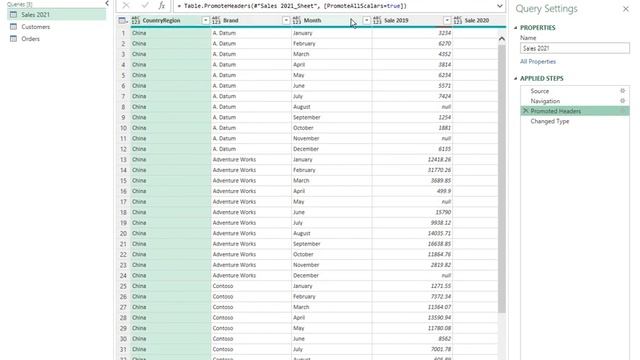Change CountryRegion column data type icon
Screen dimensions: 640x360
[136, 20]
